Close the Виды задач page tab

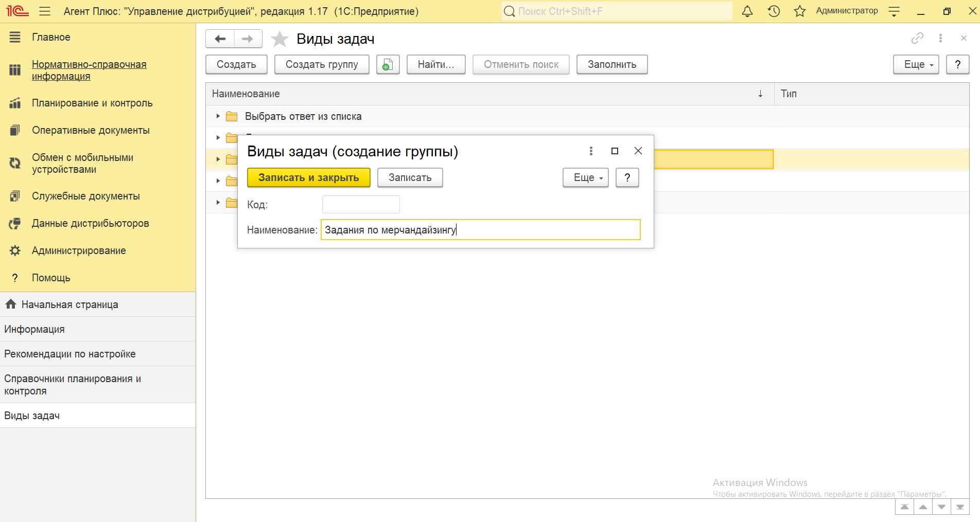[x=964, y=38]
